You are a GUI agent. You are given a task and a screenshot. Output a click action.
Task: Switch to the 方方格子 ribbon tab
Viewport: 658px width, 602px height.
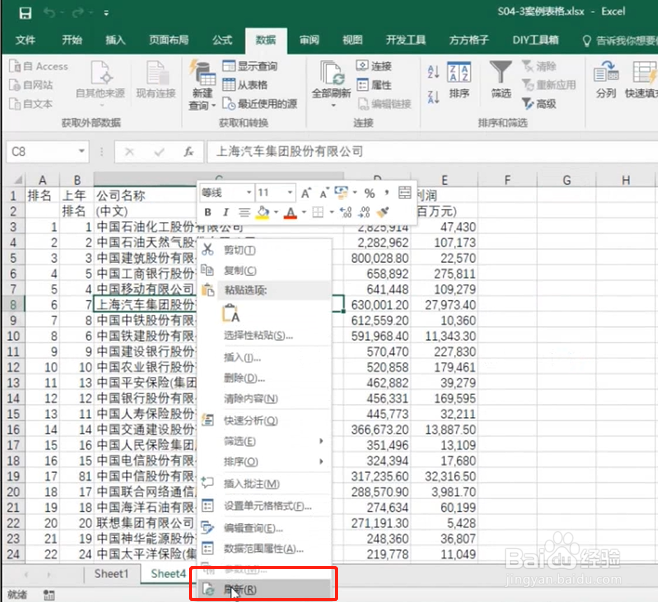coord(469,40)
